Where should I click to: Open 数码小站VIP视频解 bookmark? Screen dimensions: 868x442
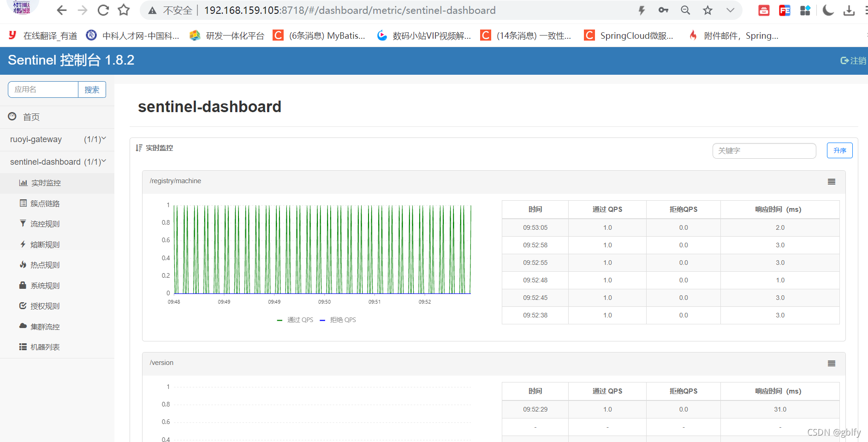[x=423, y=36]
